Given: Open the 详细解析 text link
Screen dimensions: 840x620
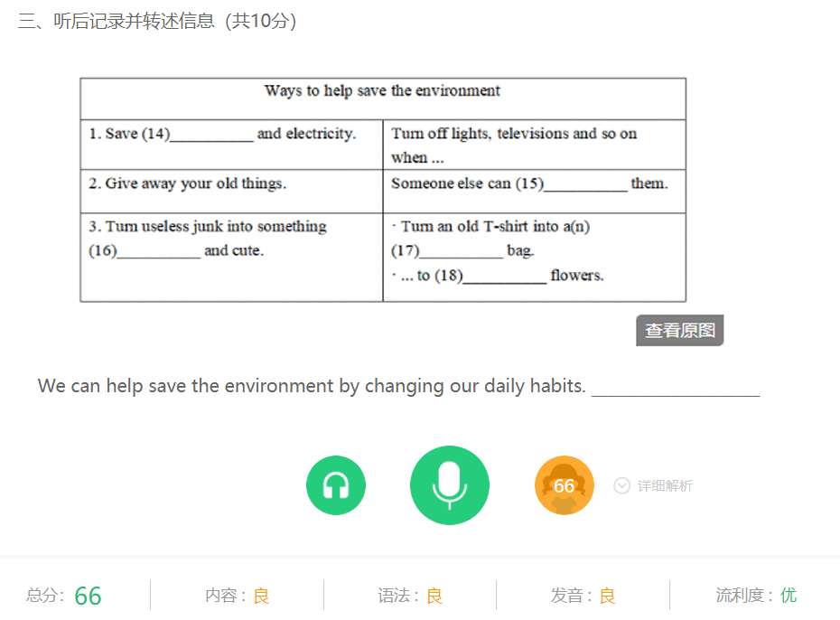Looking at the screenshot, I should (x=665, y=486).
